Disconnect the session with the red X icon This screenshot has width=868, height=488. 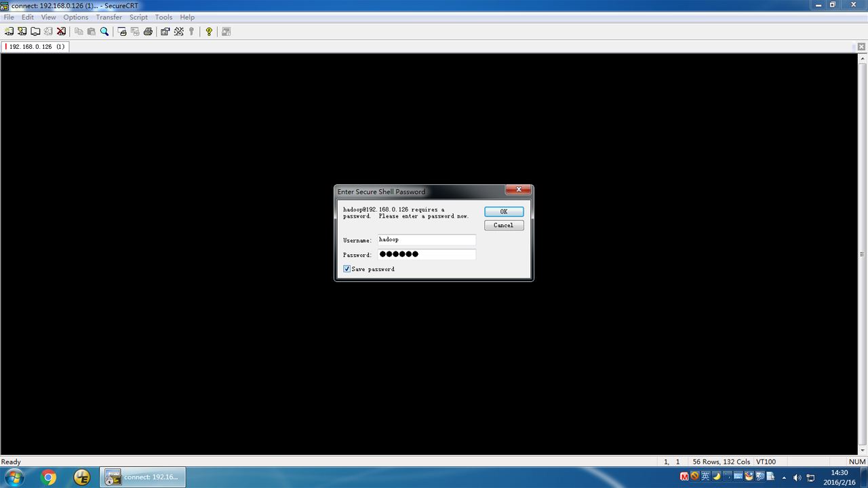(x=61, y=31)
